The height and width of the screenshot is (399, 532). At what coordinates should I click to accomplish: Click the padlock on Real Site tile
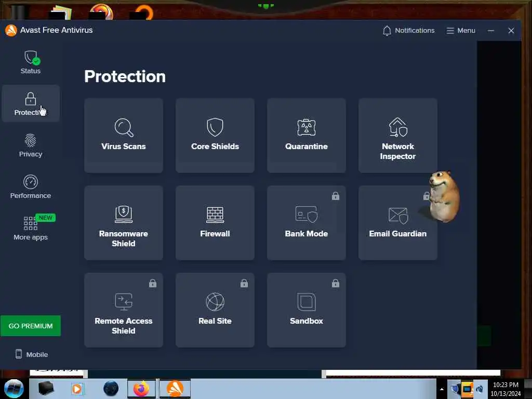click(244, 283)
